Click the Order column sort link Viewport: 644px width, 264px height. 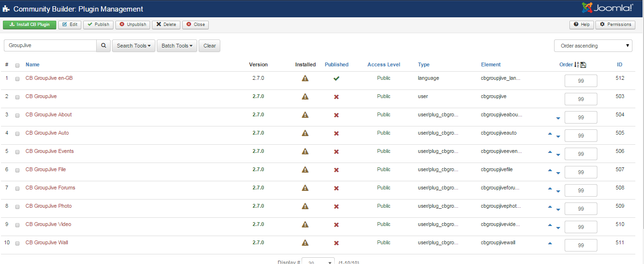pyautogui.click(x=566, y=64)
